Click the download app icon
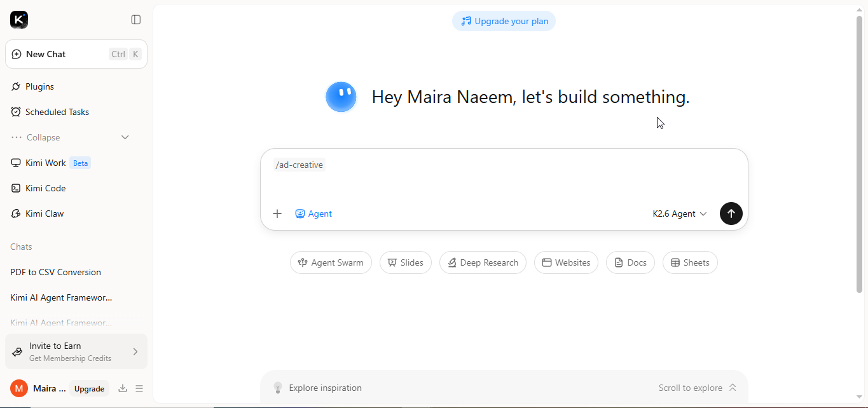Screen dimensions: 868x408 click(x=123, y=388)
